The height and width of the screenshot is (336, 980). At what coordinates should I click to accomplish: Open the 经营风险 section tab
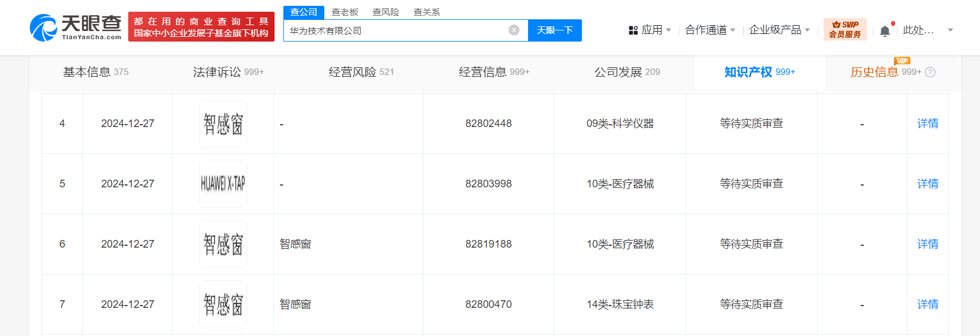[361, 72]
